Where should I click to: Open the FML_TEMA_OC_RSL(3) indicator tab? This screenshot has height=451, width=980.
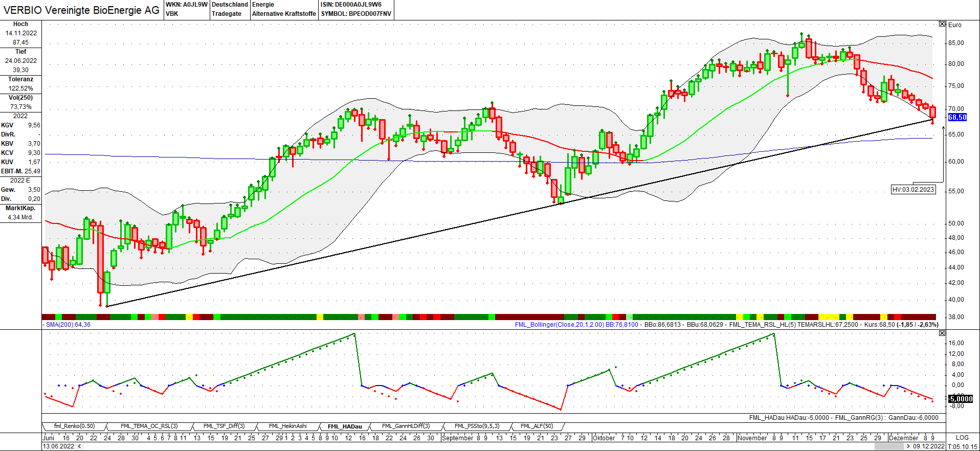tap(149, 426)
